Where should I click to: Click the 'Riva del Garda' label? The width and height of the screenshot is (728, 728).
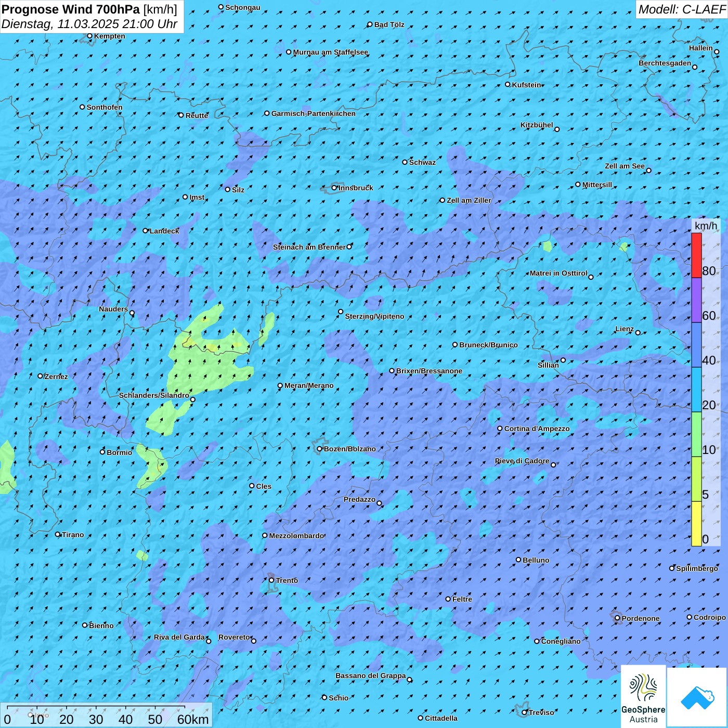click(179, 637)
